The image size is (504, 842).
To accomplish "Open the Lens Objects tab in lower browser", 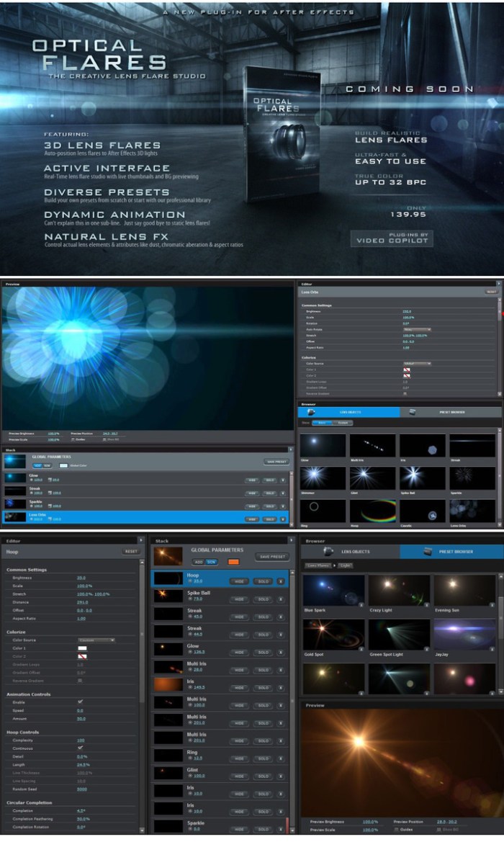I will tap(349, 552).
